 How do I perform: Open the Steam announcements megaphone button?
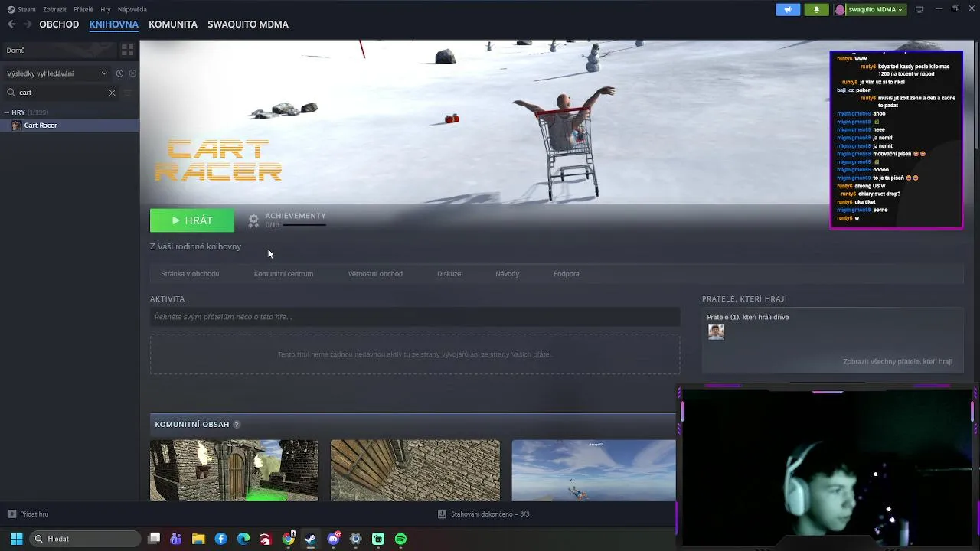(788, 9)
